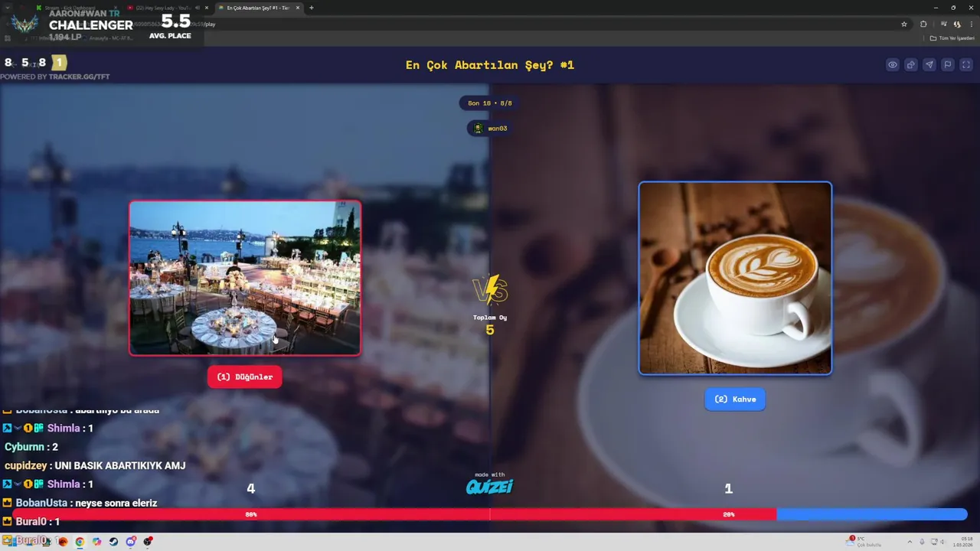Close the Hey Sexy Lady YouTube tab
Viewport: 980px width, 551px height.
206,8
